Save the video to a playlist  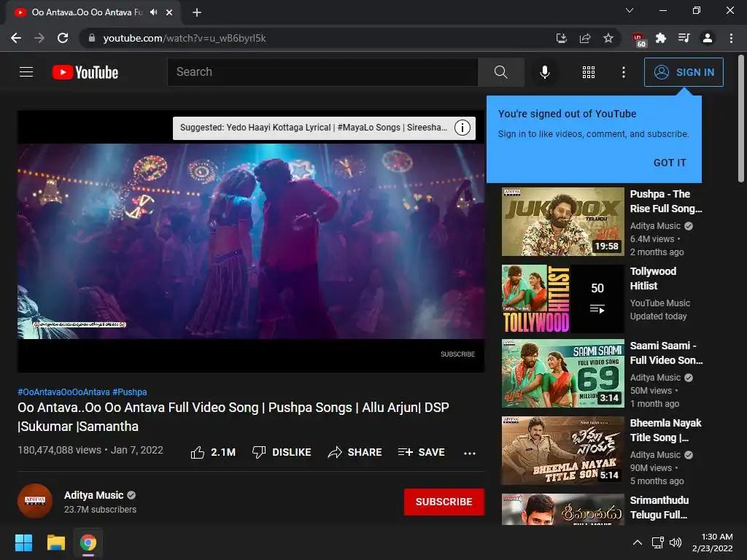tap(421, 452)
